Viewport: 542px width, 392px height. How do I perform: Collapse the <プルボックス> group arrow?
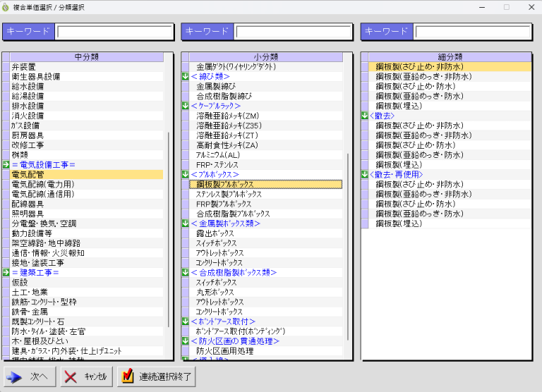pyautogui.click(x=186, y=174)
